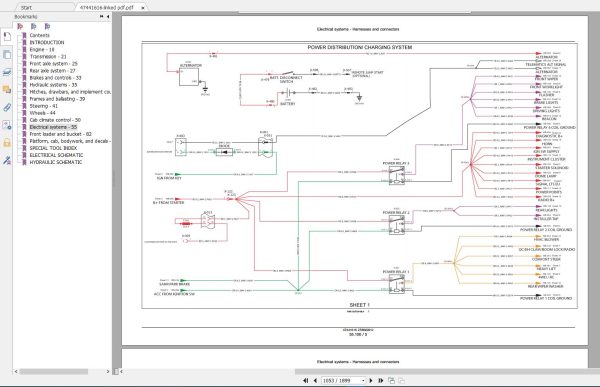Select the Steering - 41 bookmark
Screen dimensions: 600x387
coord(44,106)
